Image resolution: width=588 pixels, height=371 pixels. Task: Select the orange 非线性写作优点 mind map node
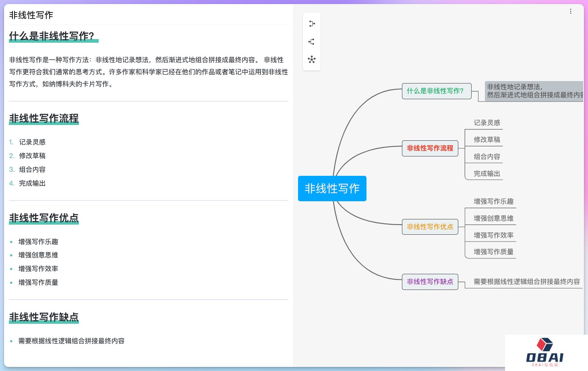430,227
